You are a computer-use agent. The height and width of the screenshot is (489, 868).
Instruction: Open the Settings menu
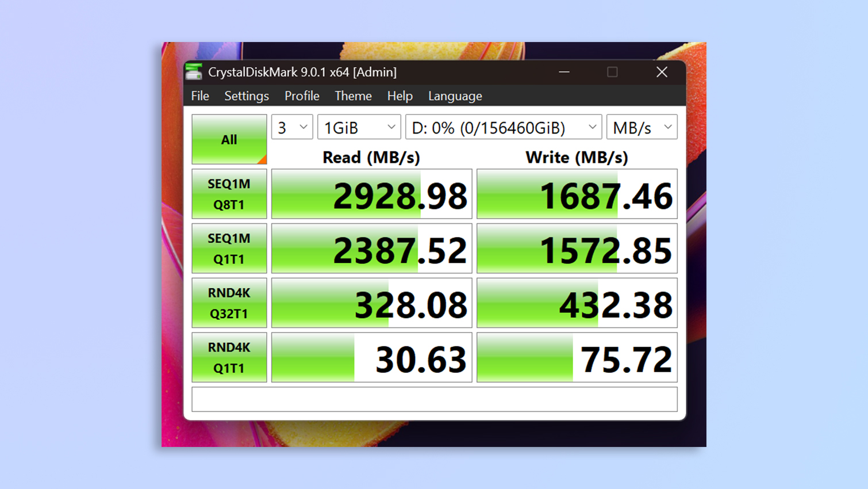(x=247, y=96)
